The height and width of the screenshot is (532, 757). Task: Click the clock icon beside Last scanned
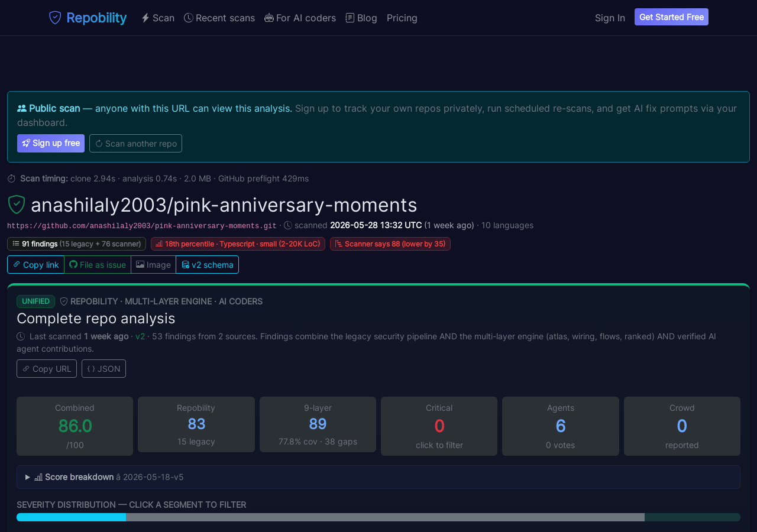pyautogui.click(x=21, y=336)
